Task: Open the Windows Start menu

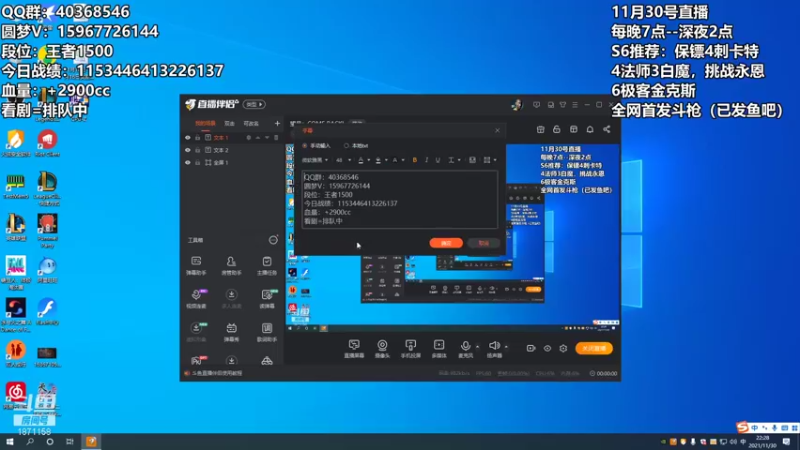Action: pyautogui.click(x=10, y=441)
